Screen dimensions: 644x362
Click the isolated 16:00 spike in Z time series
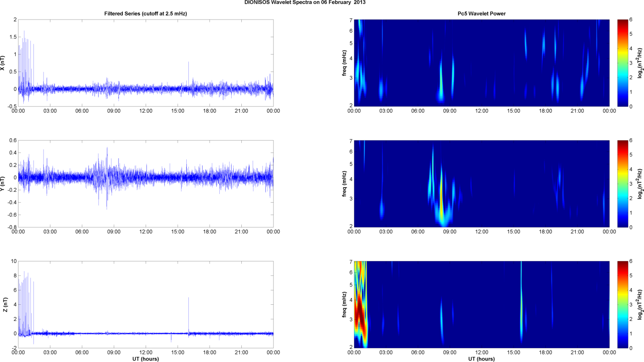(x=189, y=315)
